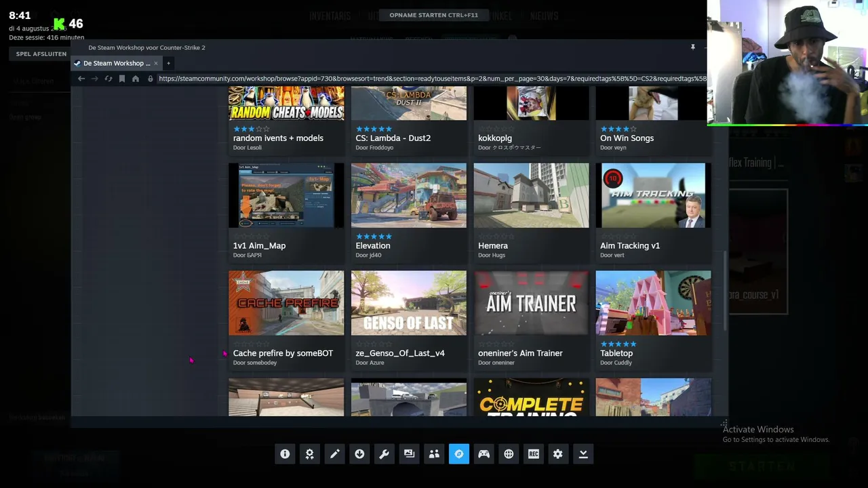The width and height of the screenshot is (868, 488).
Task: Click the Complete Training thumbnail
Action: coord(531,397)
